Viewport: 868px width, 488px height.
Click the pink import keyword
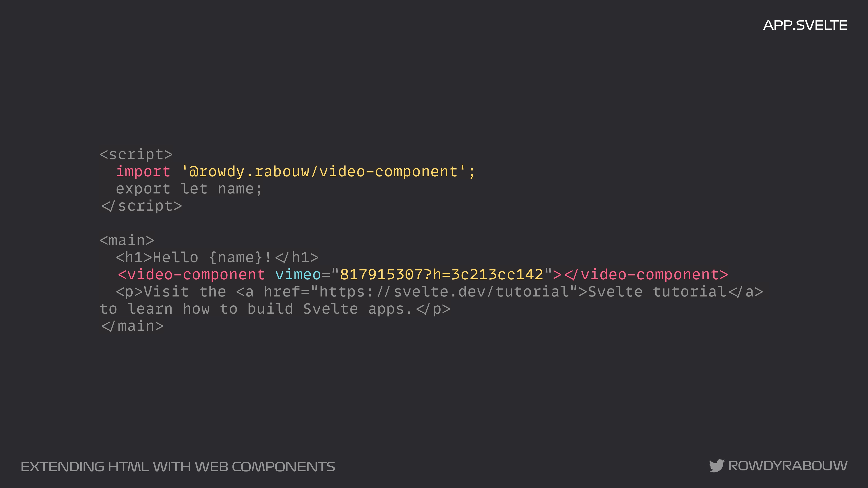[143, 172]
